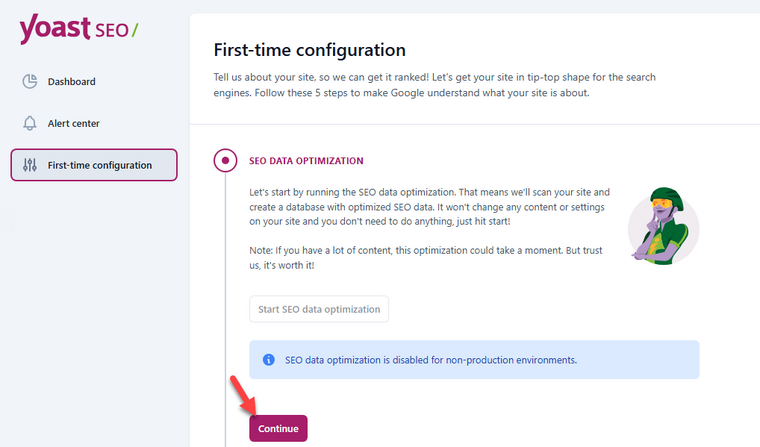This screenshot has width=760, height=447.
Task: Click the SEO DATA OPTIMIZATION step heading
Action: (x=306, y=161)
